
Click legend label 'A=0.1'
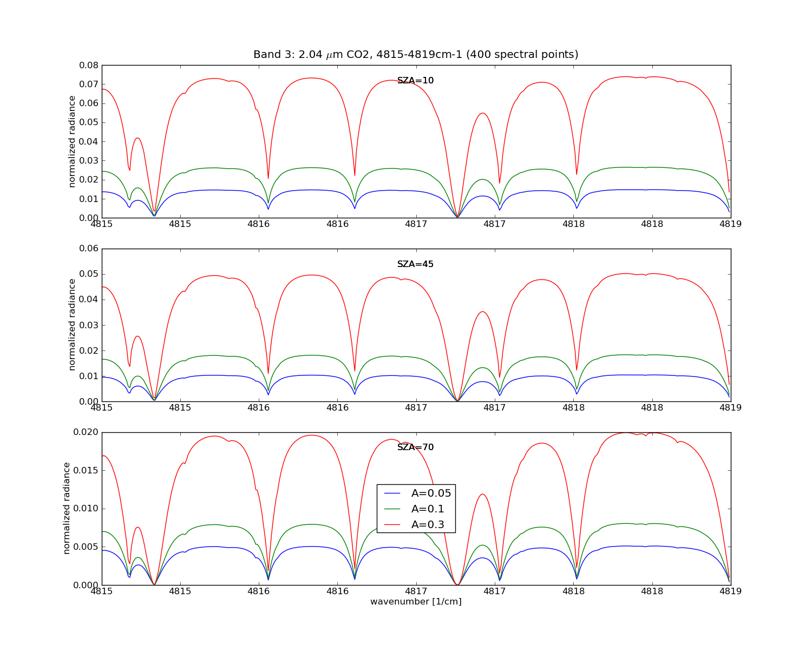pyautogui.click(x=428, y=509)
